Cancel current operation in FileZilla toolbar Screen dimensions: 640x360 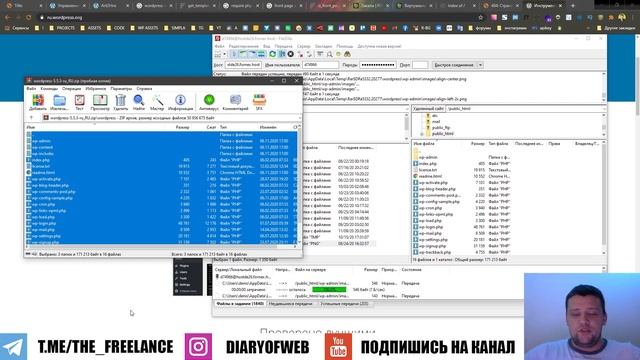(291, 54)
